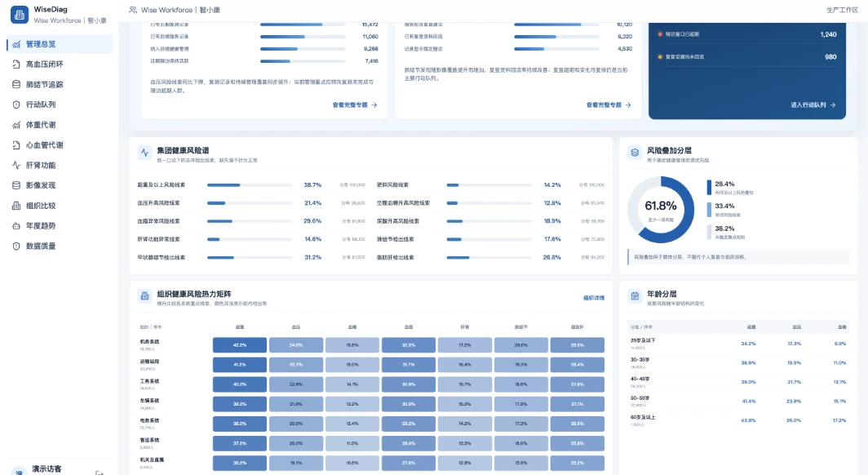This screenshot has height=475, width=868.
Task: Click the 高血压闭环 sidebar icon
Action: coord(16,64)
